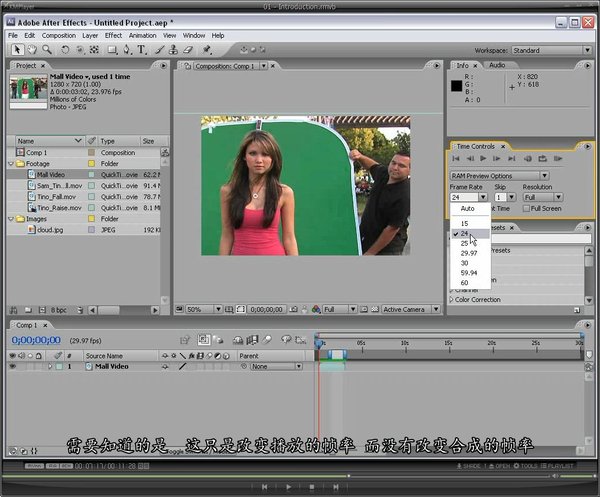The height and width of the screenshot is (497, 600).
Task: Switch to the Audio panel tab
Action: 497,65
